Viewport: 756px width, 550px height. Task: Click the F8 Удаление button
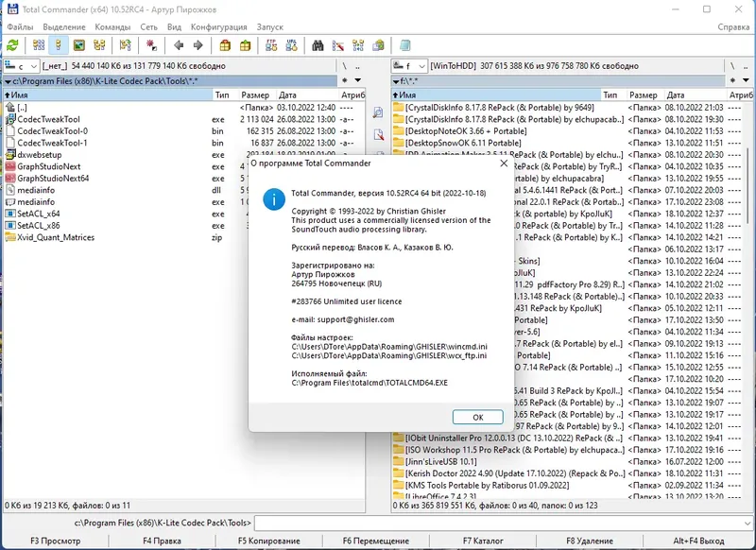click(x=590, y=541)
